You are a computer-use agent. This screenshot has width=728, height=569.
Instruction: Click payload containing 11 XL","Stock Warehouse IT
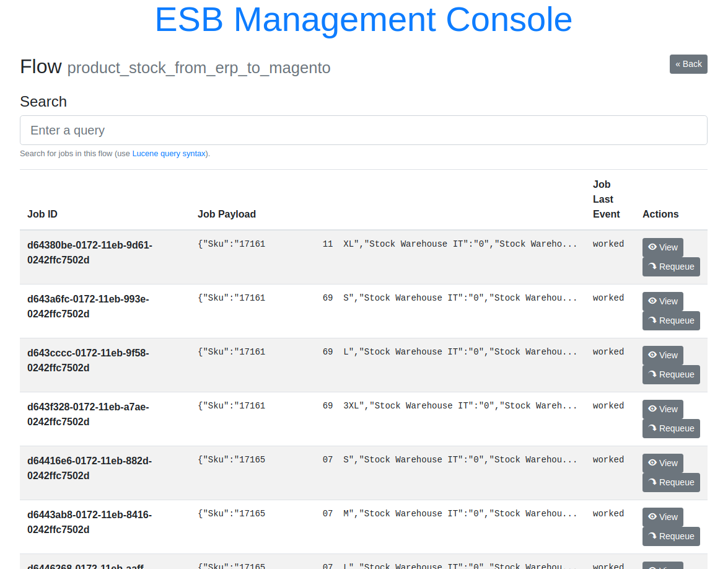387,244
